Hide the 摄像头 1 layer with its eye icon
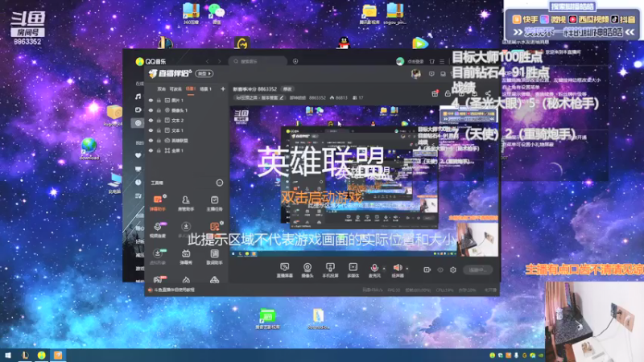Image resolution: width=644 pixels, height=362 pixels. 151,110
